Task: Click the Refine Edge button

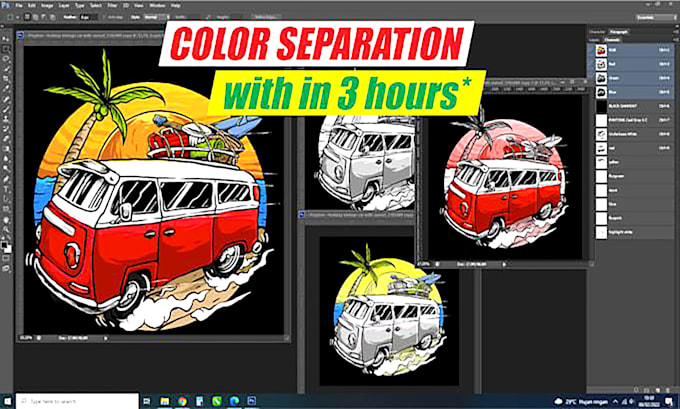Action: point(267,17)
